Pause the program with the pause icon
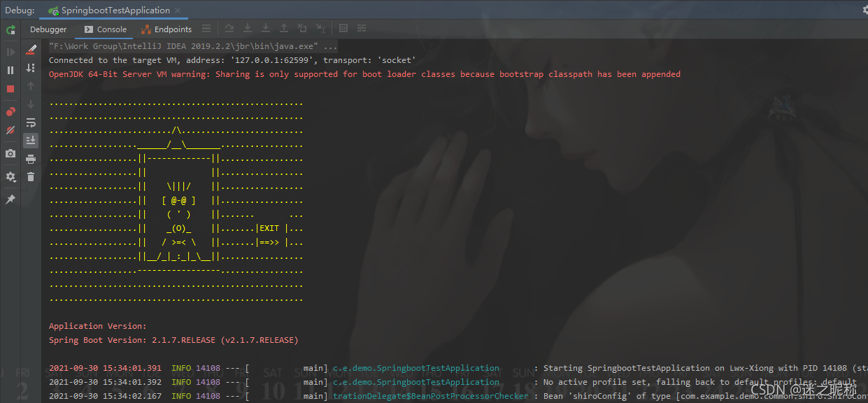This screenshot has width=868, height=403. 10,70
